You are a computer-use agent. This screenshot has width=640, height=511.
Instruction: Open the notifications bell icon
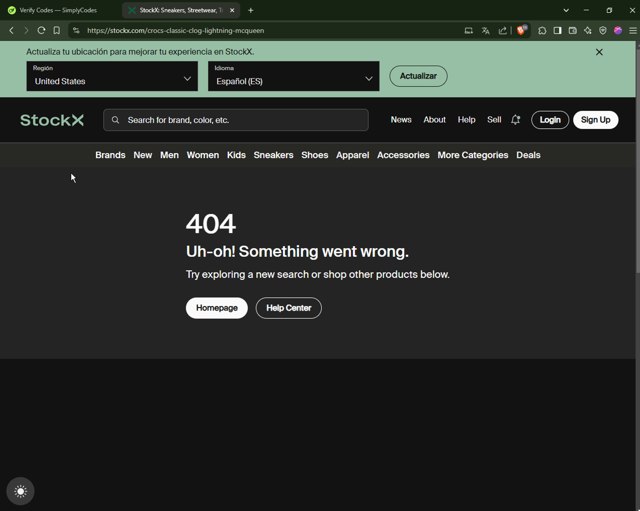(516, 120)
